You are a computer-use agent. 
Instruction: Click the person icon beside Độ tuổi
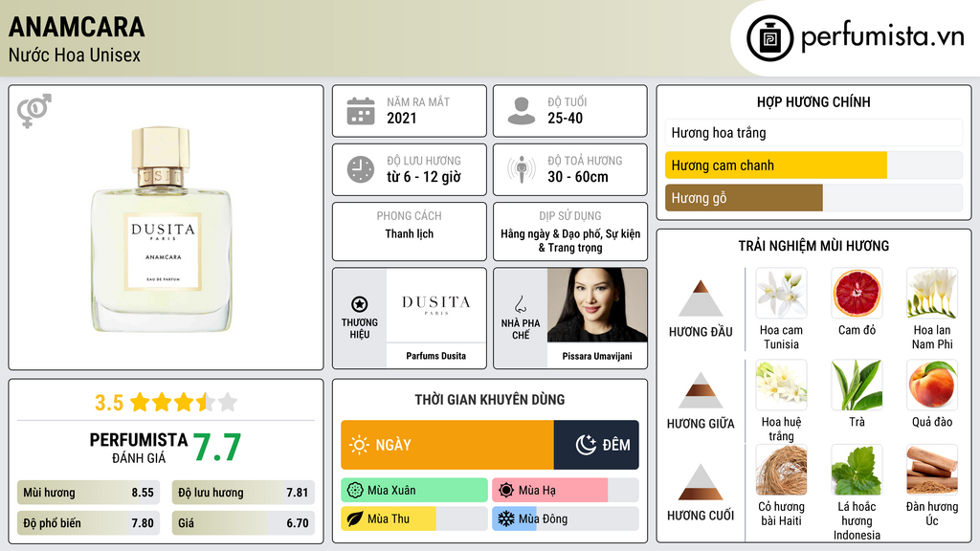pyautogui.click(x=522, y=111)
